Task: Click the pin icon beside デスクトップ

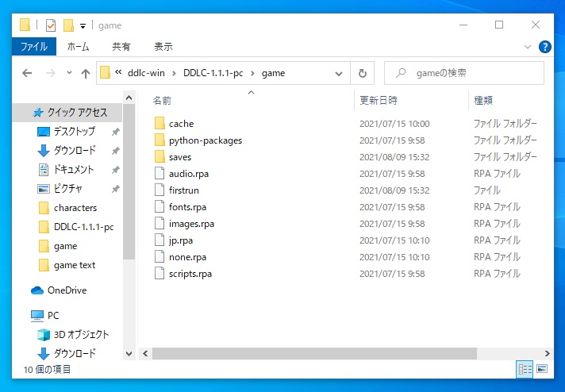Action: [x=116, y=132]
